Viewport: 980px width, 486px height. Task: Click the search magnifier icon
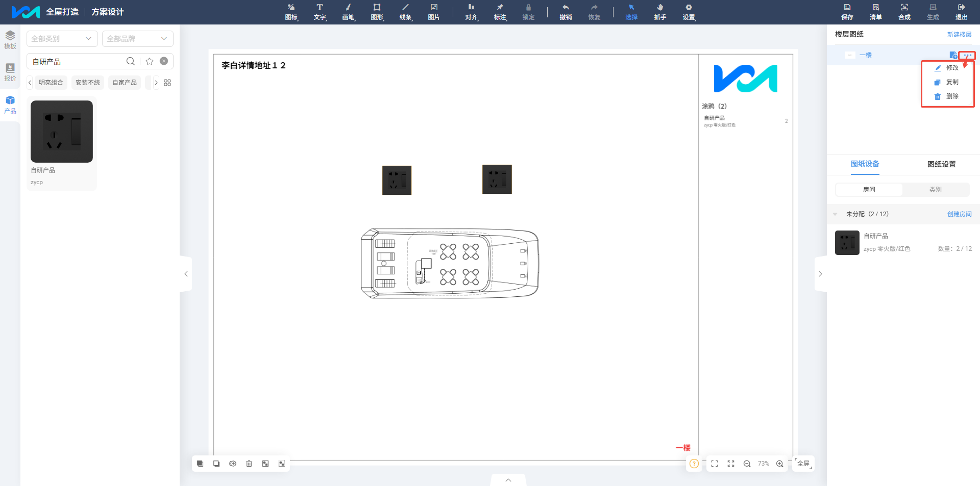coord(131,61)
